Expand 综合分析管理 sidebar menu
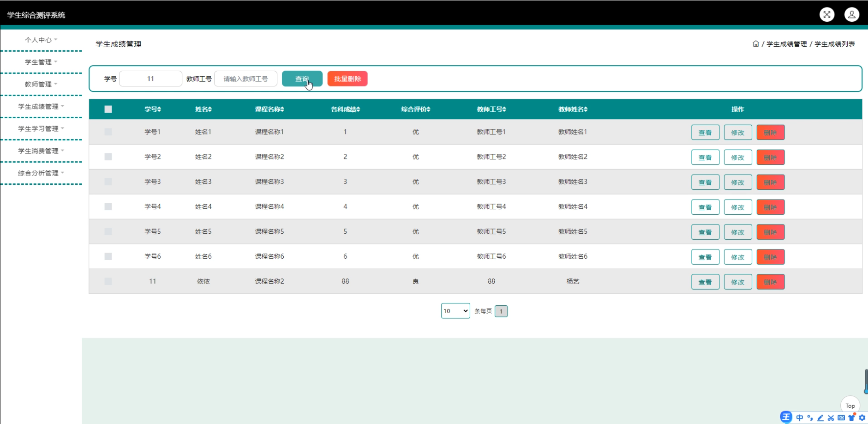This screenshot has width=868, height=424. pos(41,173)
